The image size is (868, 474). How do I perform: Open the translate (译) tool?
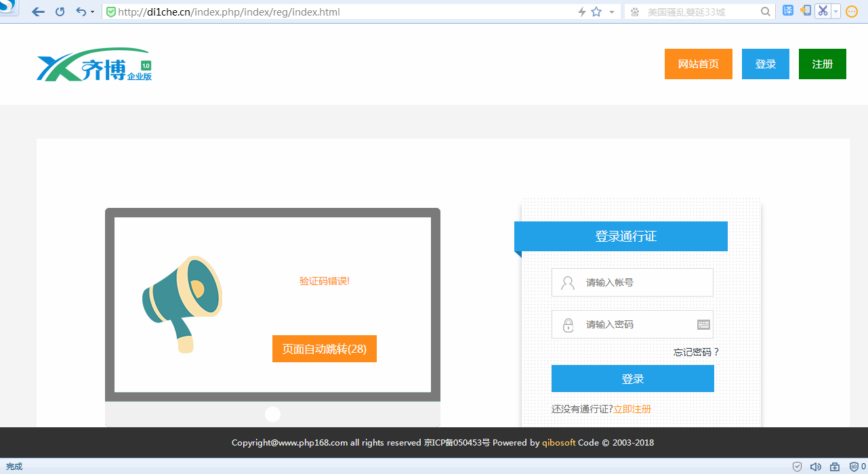(x=787, y=9)
